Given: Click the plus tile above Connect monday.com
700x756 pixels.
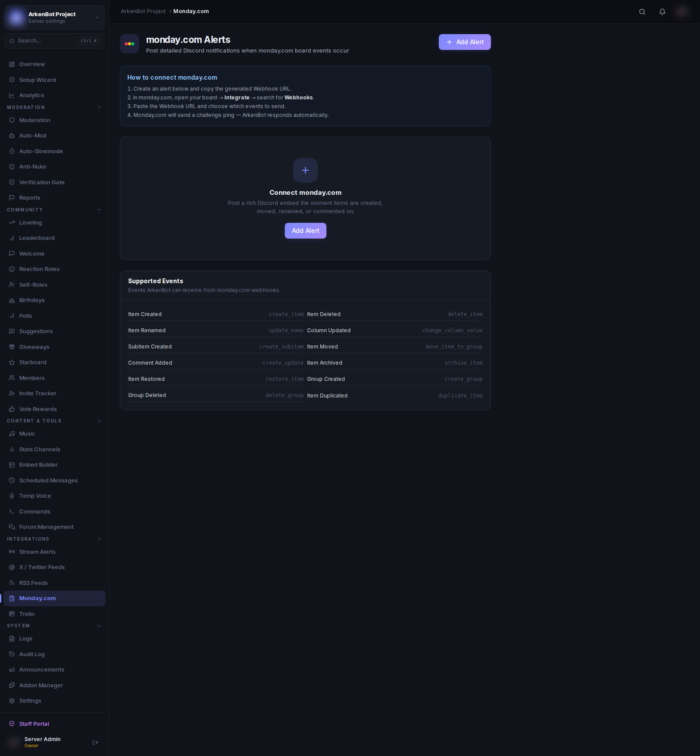Looking at the screenshot, I should click(305, 170).
